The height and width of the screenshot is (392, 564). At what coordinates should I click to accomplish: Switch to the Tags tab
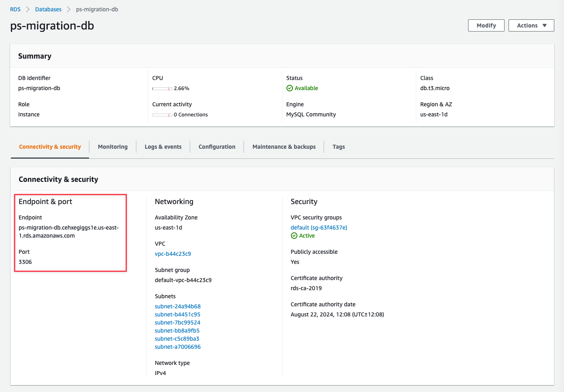coord(339,147)
